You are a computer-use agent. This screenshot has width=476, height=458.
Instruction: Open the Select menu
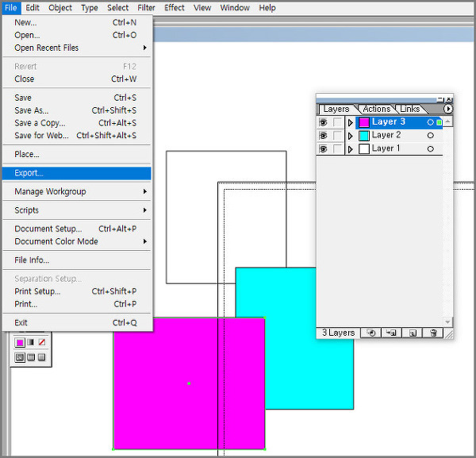tap(117, 8)
